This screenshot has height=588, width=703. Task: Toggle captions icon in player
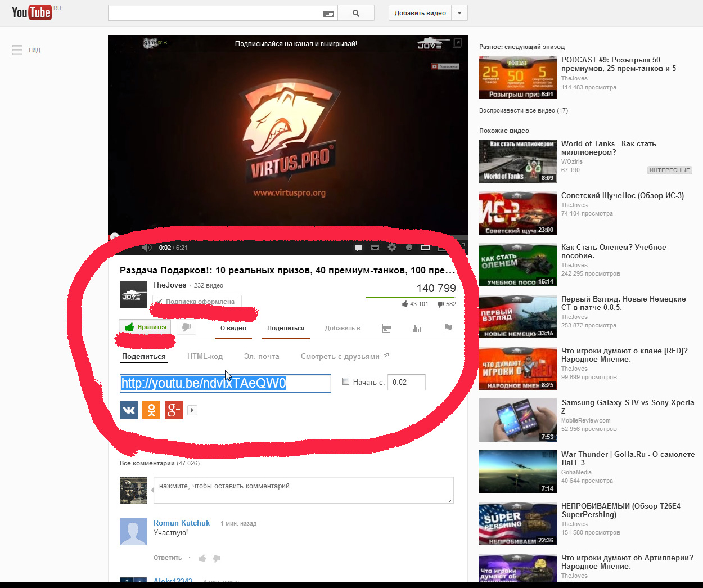pos(375,248)
